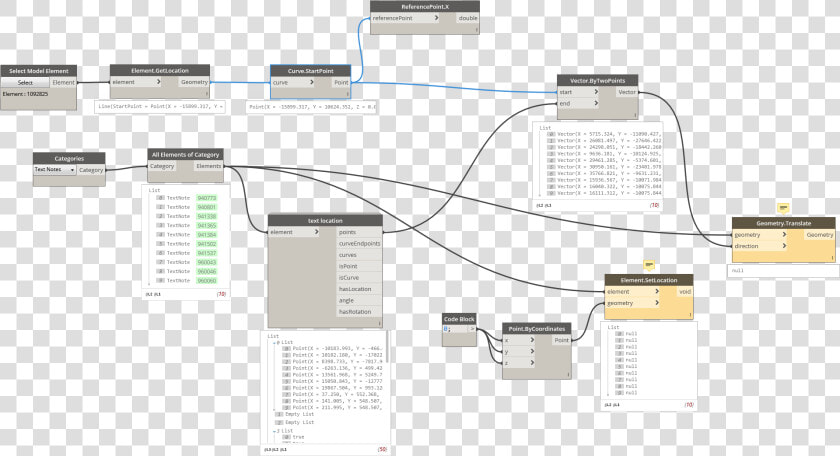
Task: Click the lacing indicator on Vector.ByTwoPoints
Action: [x=635, y=115]
